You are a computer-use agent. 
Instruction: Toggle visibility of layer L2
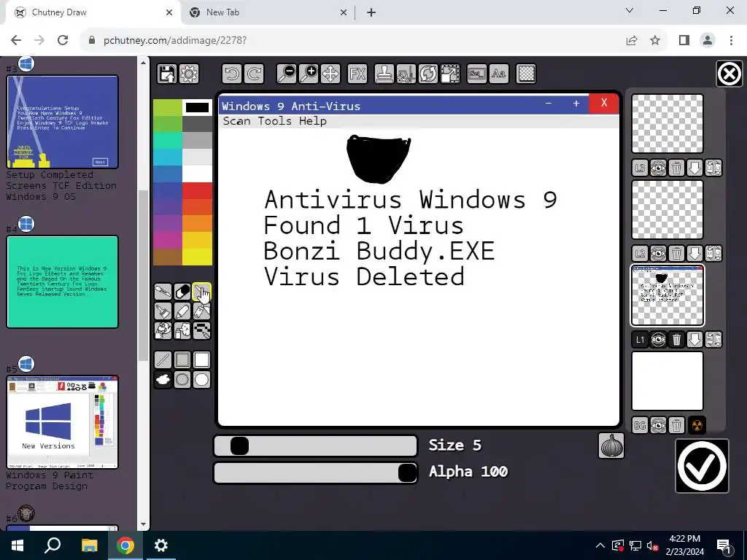[659, 253]
